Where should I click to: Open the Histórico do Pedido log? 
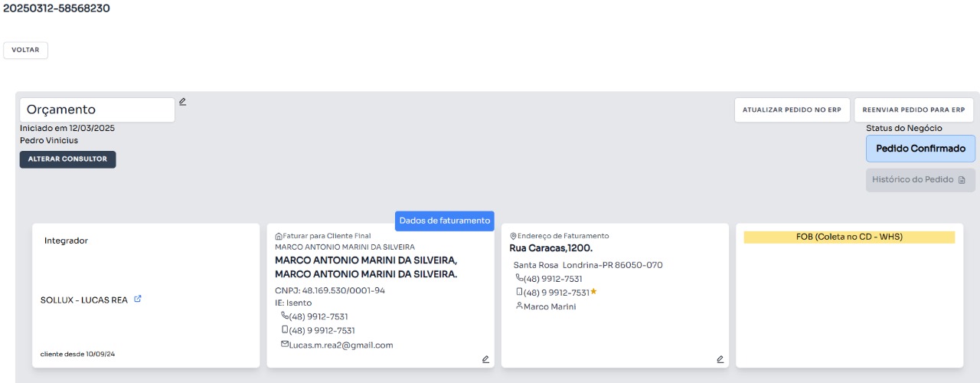[x=920, y=180]
